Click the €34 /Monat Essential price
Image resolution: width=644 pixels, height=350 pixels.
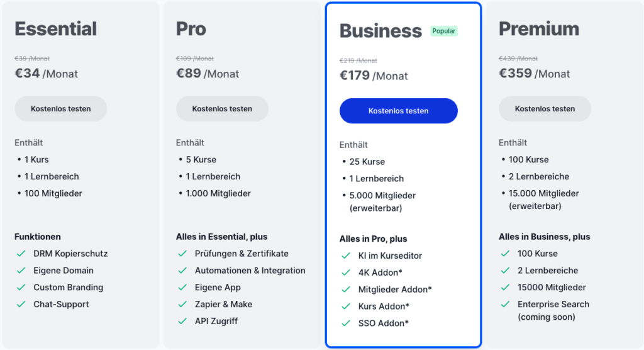coord(47,74)
